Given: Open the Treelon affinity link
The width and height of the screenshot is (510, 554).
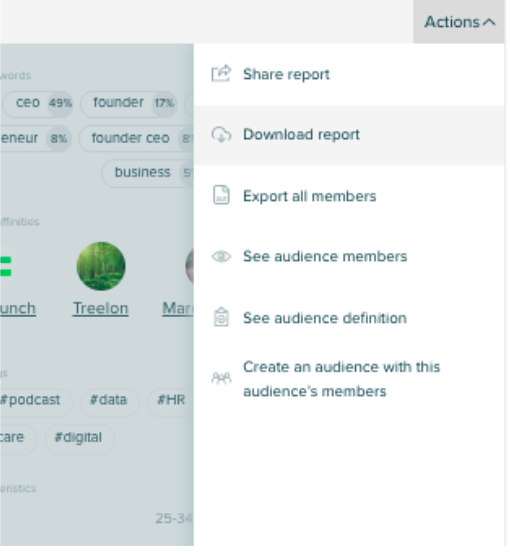Looking at the screenshot, I should (x=101, y=308).
